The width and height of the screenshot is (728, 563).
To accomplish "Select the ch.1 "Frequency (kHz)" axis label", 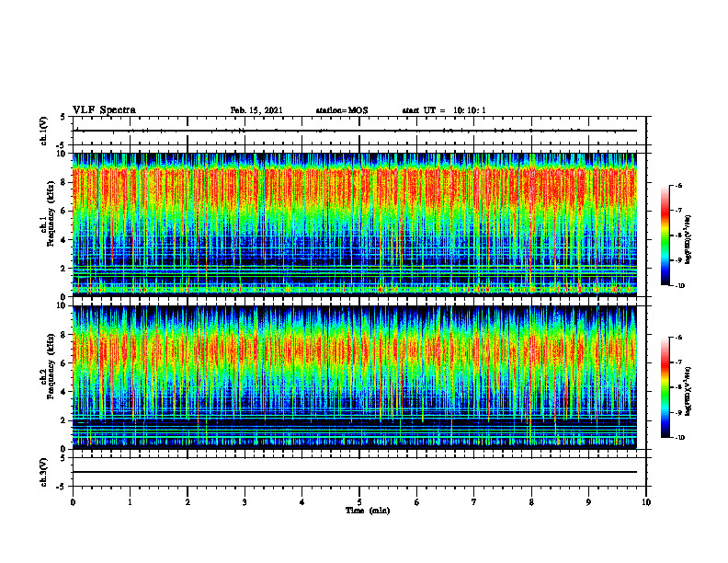I will [51, 213].
